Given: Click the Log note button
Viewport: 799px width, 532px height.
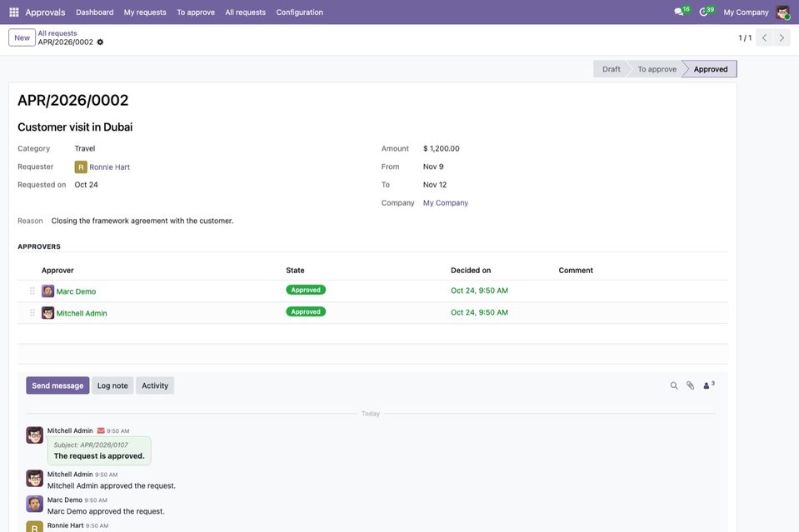Looking at the screenshot, I should (112, 386).
